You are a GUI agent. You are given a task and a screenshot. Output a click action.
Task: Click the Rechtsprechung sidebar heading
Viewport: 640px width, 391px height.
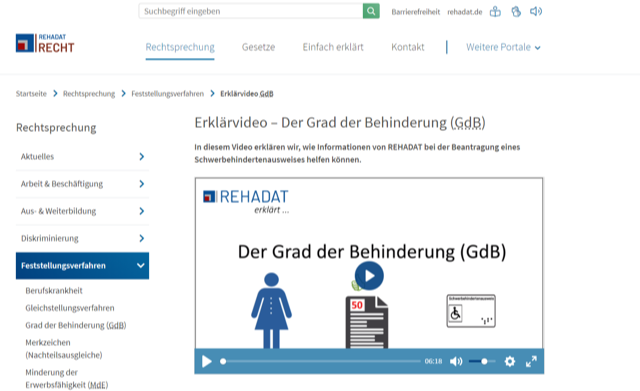tap(56, 128)
